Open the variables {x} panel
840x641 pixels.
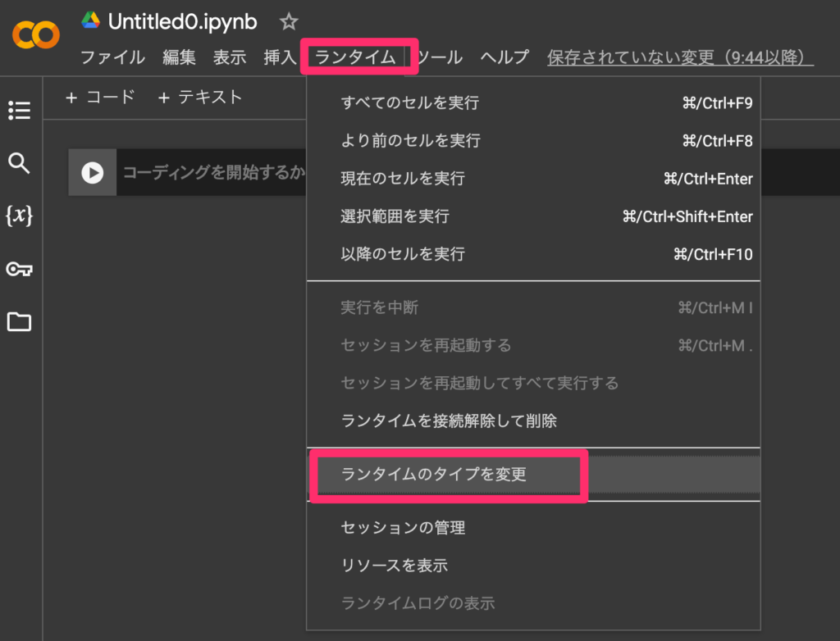(x=19, y=216)
